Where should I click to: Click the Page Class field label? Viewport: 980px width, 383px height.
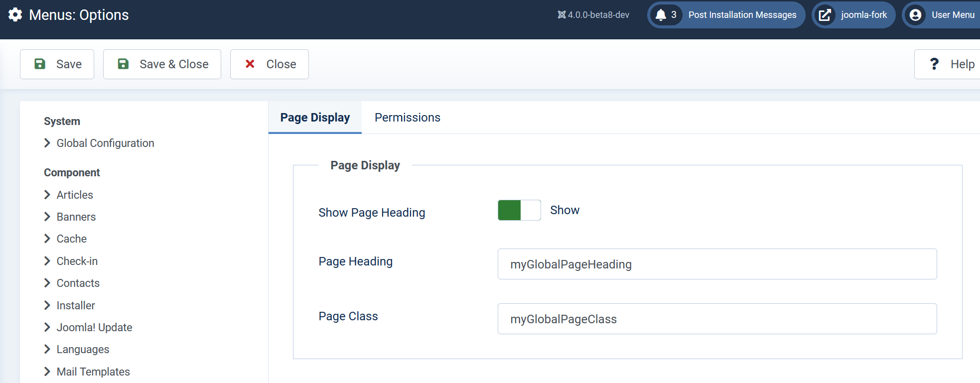point(348,316)
